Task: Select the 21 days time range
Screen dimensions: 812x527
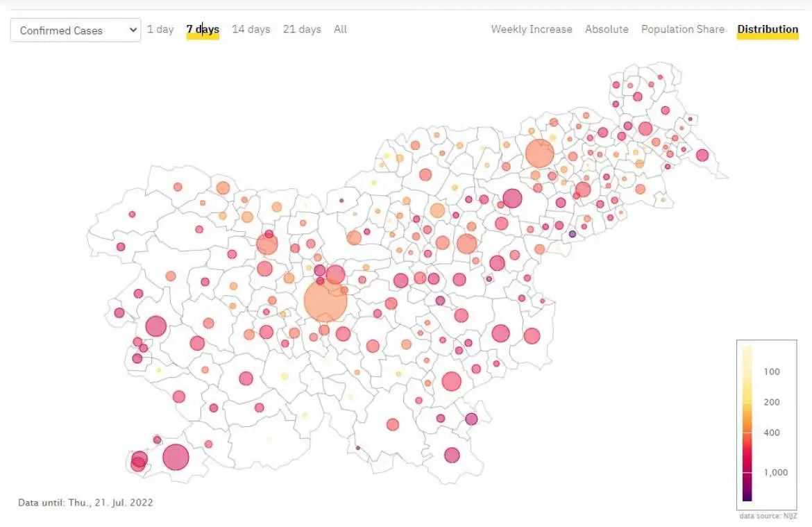Action: [x=302, y=29]
